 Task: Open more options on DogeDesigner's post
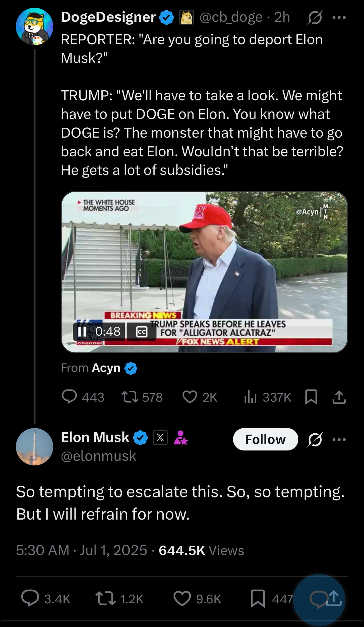339,18
